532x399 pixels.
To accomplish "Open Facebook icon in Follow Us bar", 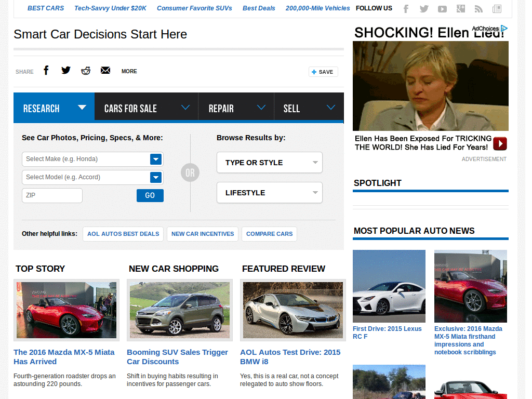I will [406, 9].
